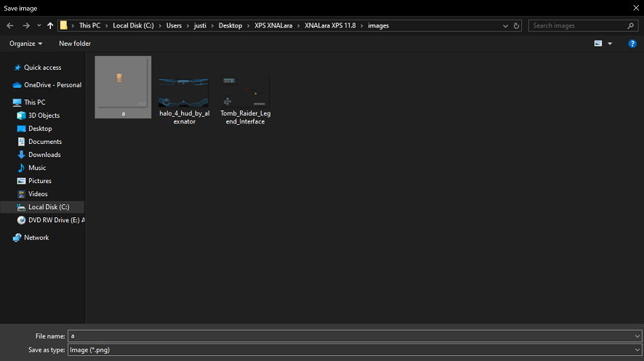Close the Save image dialog
Screen dimensions: 644x361
point(636,8)
